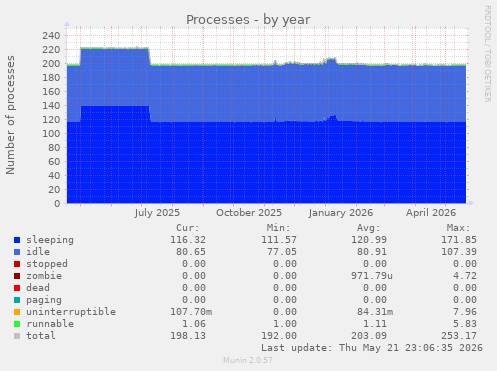497x371 pixels.
Task: Click the 'Munin 2.0.57' version footer
Action: [x=248, y=360]
